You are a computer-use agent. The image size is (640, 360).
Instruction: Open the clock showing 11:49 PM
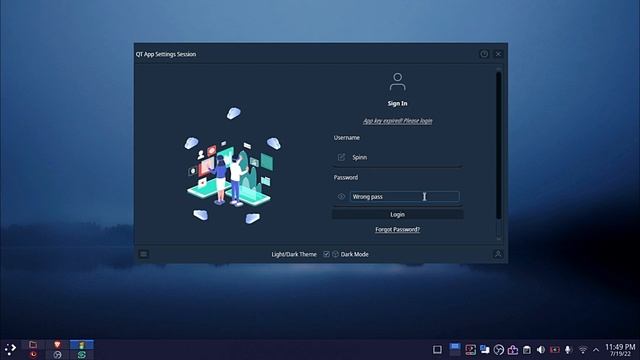tap(620, 350)
